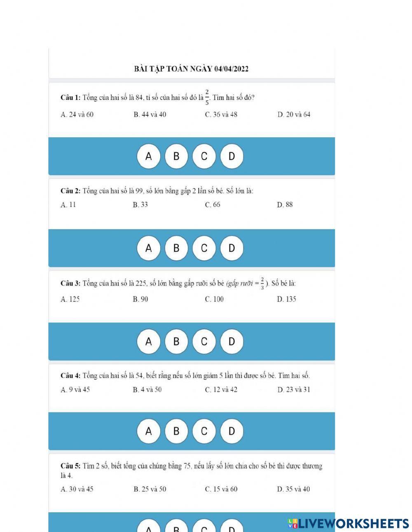Screen dimensions: 412x532
Task: Select option B for Câu 4
Action: (x=176, y=431)
